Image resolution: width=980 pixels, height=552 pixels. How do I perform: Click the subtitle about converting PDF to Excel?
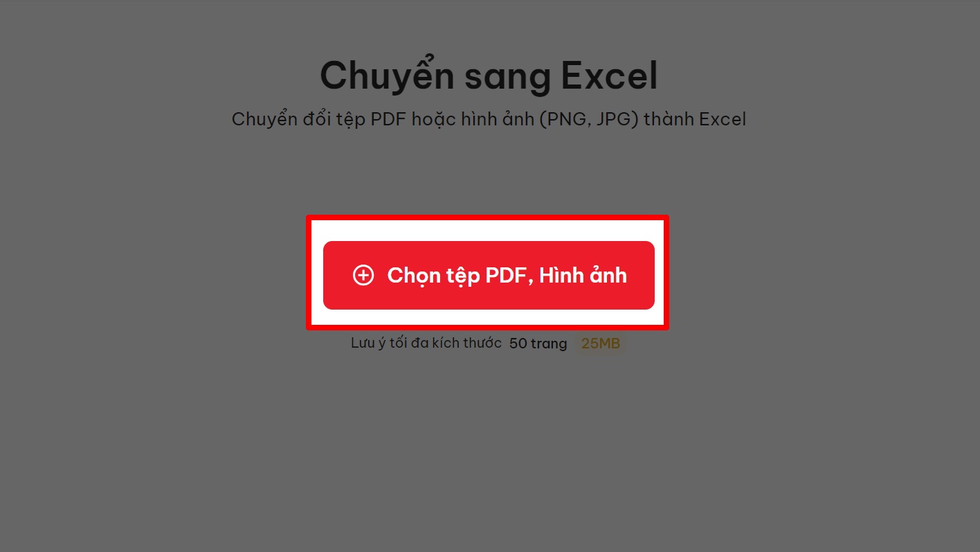coord(489,119)
